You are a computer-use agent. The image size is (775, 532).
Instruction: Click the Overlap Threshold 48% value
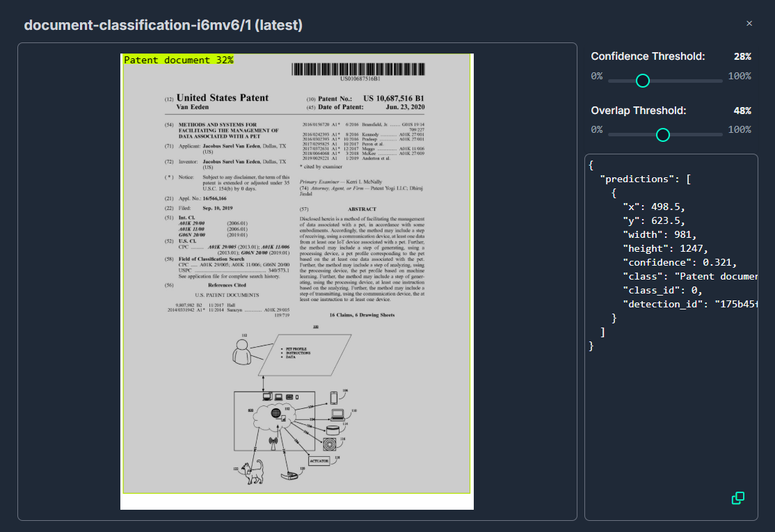pyautogui.click(x=742, y=111)
